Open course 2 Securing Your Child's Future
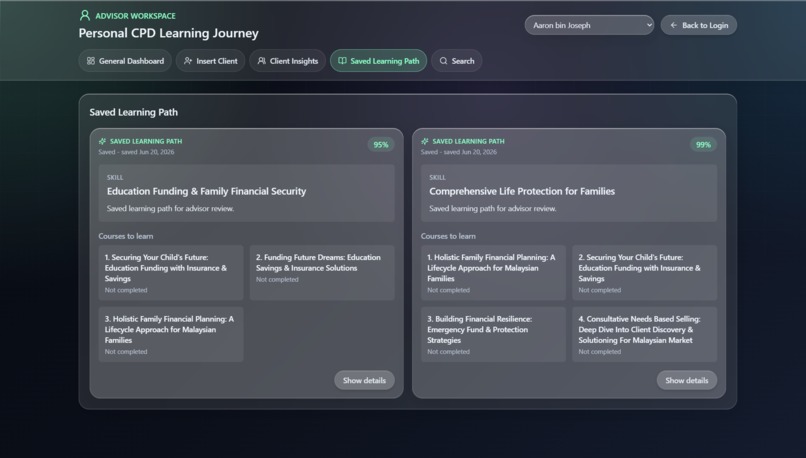The width and height of the screenshot is (806, 458). (x=644, y=272)
